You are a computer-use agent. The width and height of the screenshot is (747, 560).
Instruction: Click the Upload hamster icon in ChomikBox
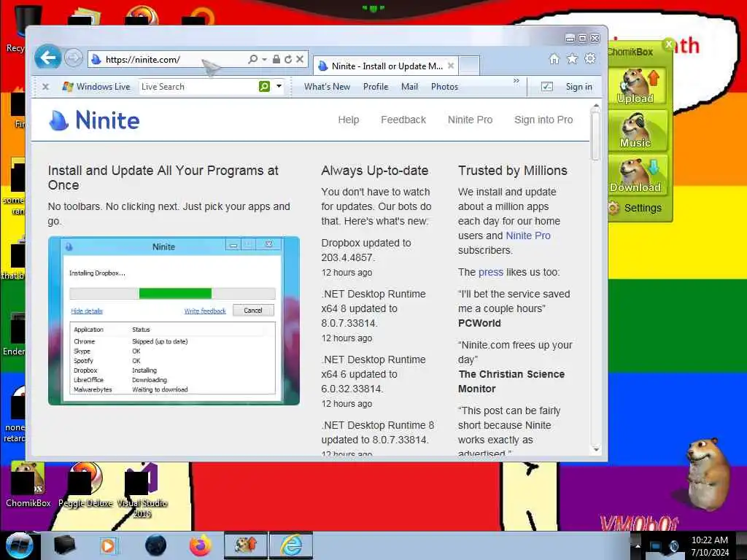pyautogui.click(x=638, y=86)
